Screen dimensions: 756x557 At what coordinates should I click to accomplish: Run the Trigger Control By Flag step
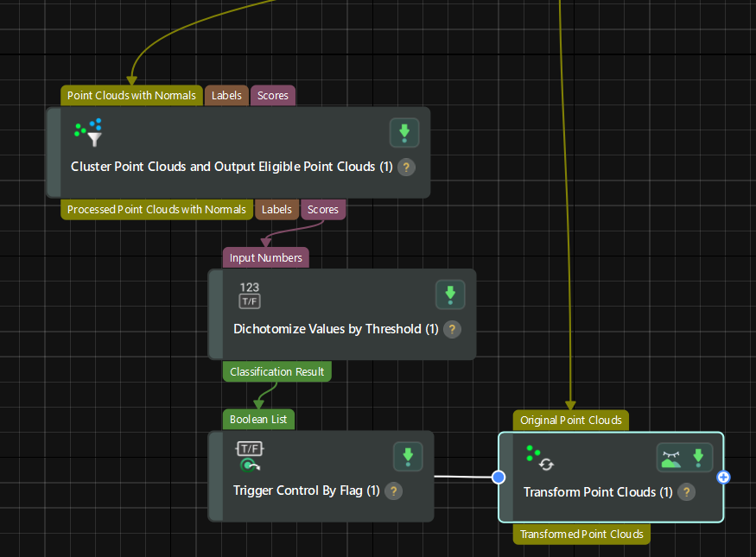coord(408,457)
